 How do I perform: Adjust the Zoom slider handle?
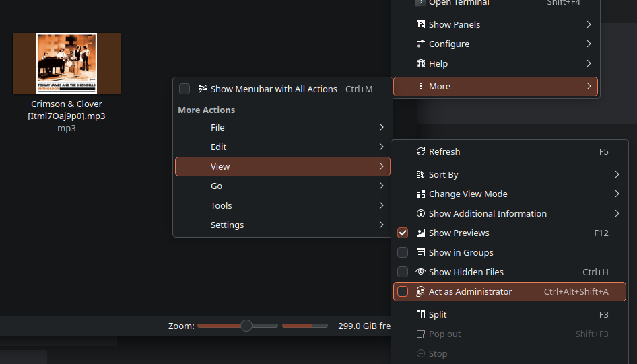(246, 326)
